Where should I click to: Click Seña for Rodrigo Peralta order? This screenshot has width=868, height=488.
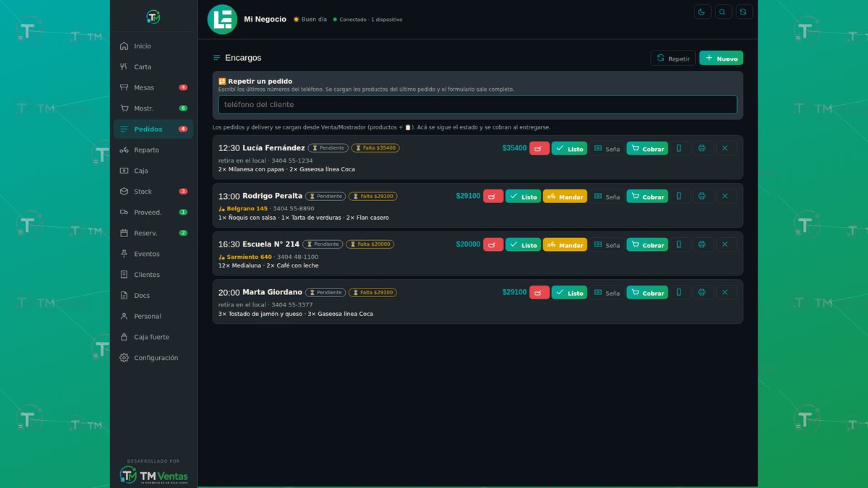pyautogui.click(x=607, y=196)
